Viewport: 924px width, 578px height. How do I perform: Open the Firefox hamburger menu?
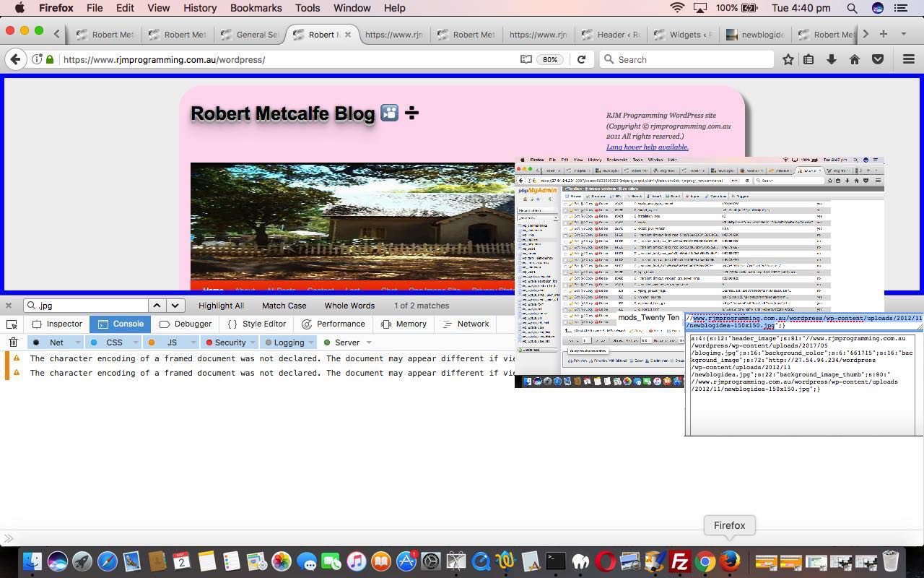click(909, 59)
